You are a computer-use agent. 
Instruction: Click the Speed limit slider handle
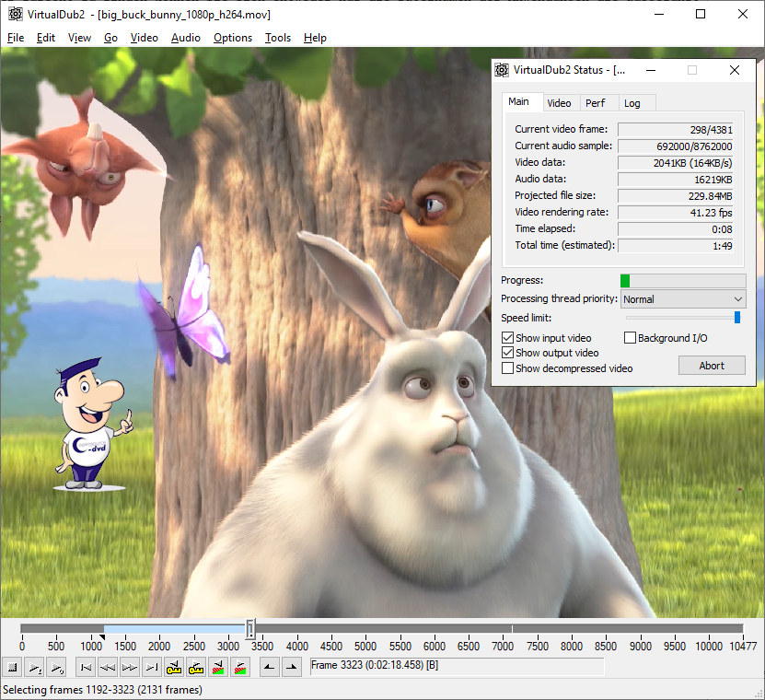(x=737, y=318)
